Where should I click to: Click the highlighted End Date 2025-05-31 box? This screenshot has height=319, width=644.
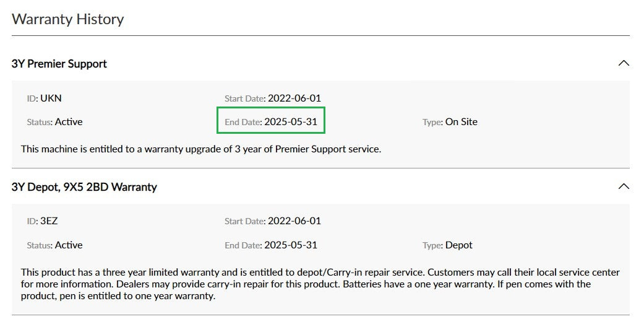(x=271, y=121)
